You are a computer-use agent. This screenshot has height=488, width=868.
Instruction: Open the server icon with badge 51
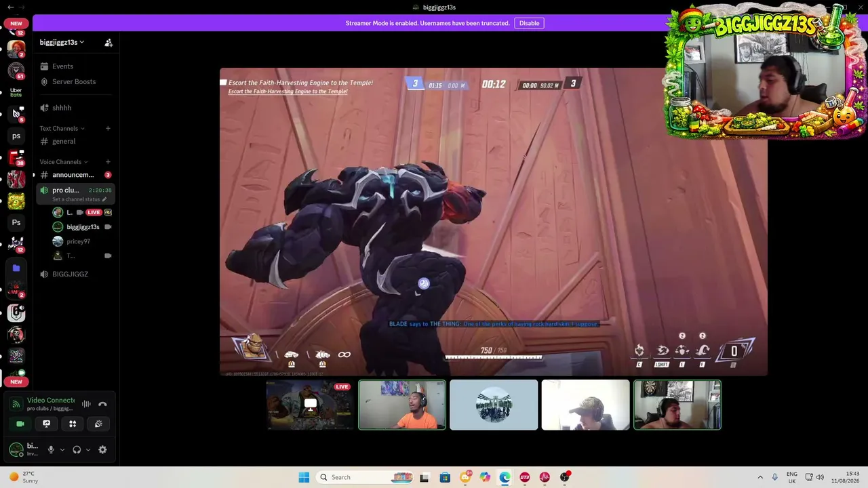tap(16, 70)
